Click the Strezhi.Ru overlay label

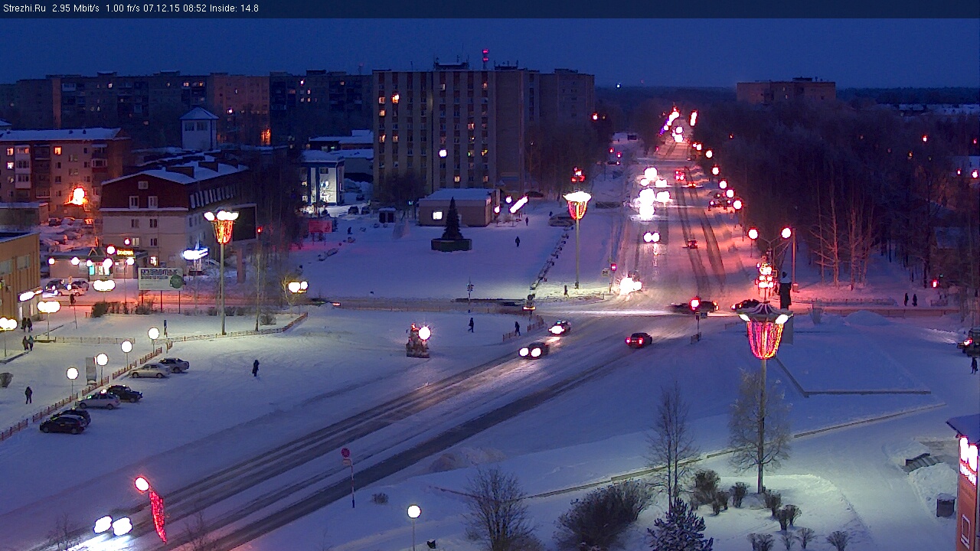(x=24, y=8)
